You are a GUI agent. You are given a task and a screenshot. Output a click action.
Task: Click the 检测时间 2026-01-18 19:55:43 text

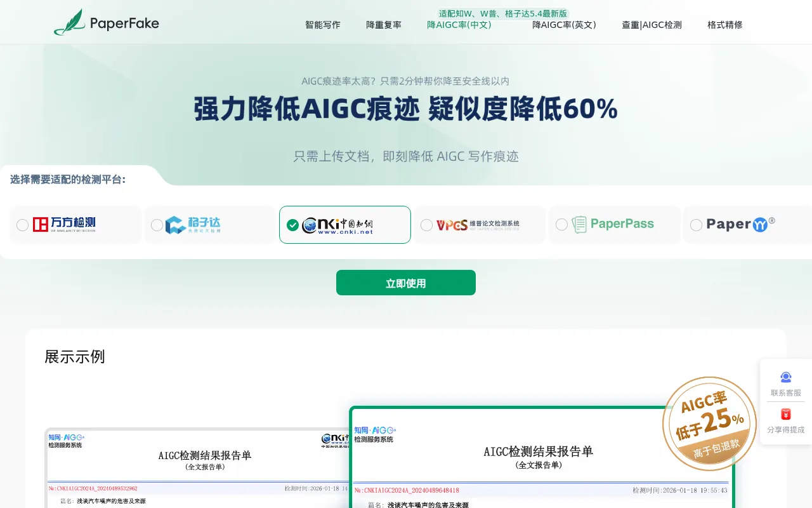pyautogui.click(x=680, y=490)
